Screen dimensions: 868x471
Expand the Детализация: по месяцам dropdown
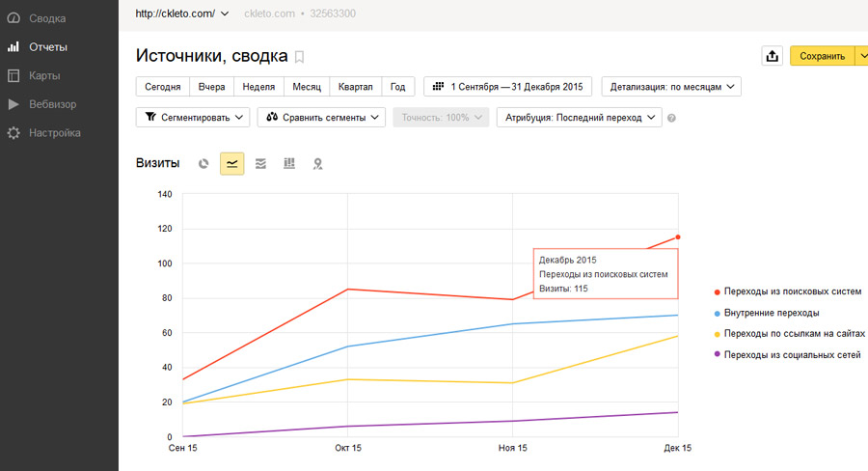671,87
